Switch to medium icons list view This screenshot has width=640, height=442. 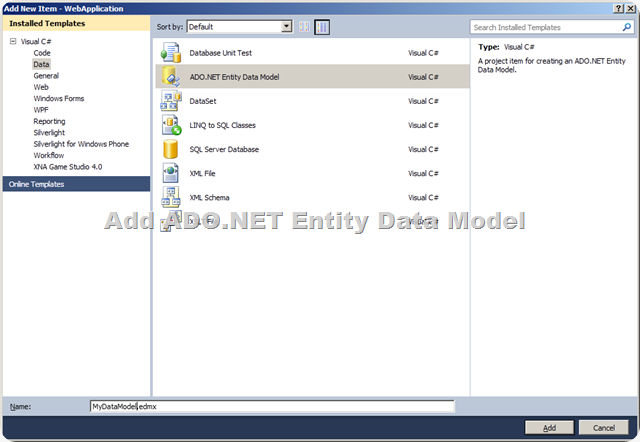click(322, 27)
